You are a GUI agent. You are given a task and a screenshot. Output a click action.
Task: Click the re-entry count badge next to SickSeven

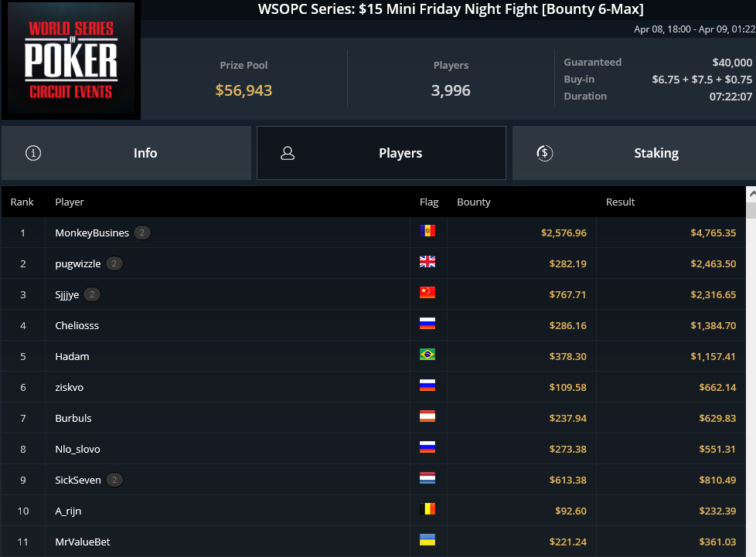114,480
